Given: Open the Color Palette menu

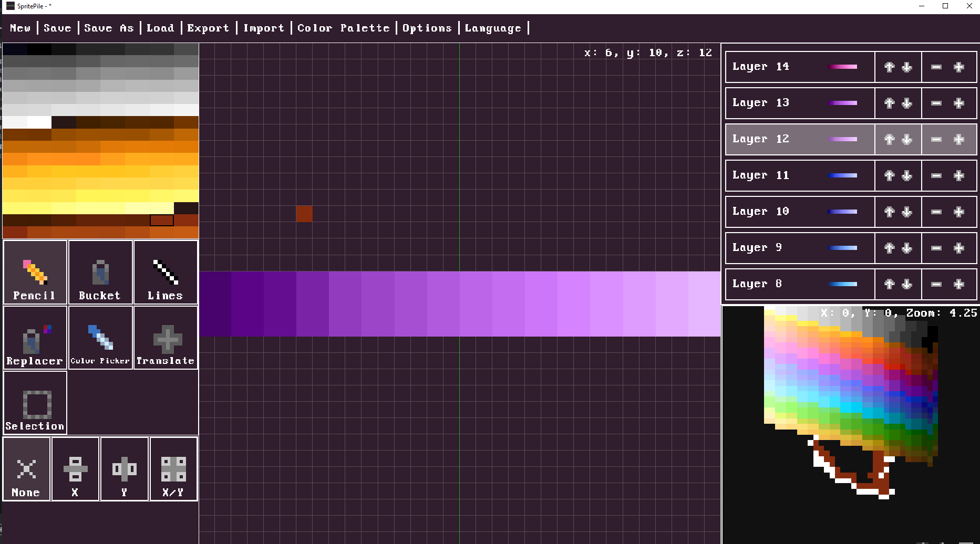Looking at the screenshot, I should (x=344, y=28).
